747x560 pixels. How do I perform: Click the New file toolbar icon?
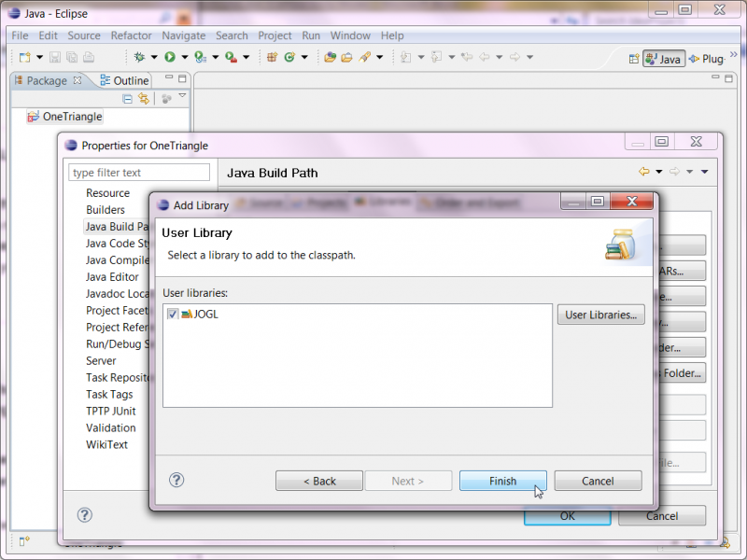coord(25,58)
